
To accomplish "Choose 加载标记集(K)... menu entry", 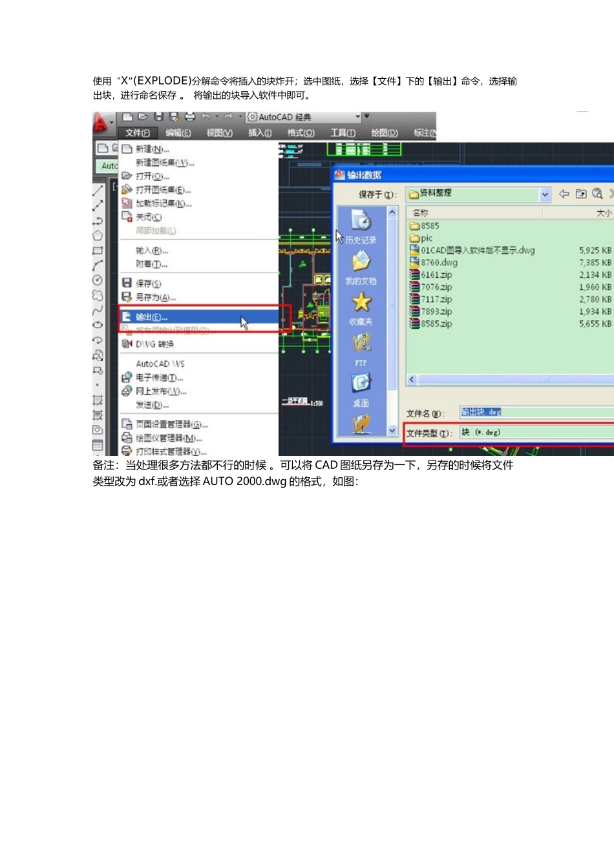I will point(199,203).
